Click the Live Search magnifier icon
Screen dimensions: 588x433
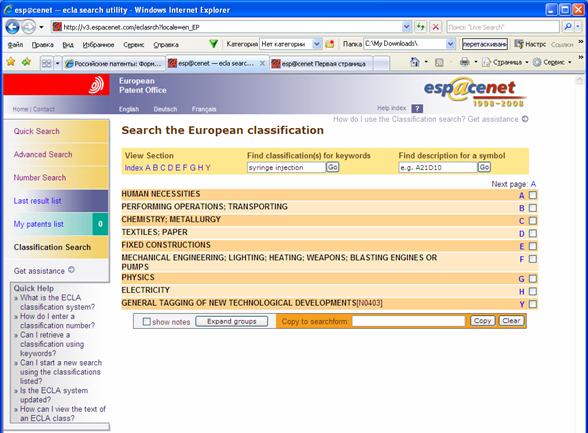[x=568, y=27]
